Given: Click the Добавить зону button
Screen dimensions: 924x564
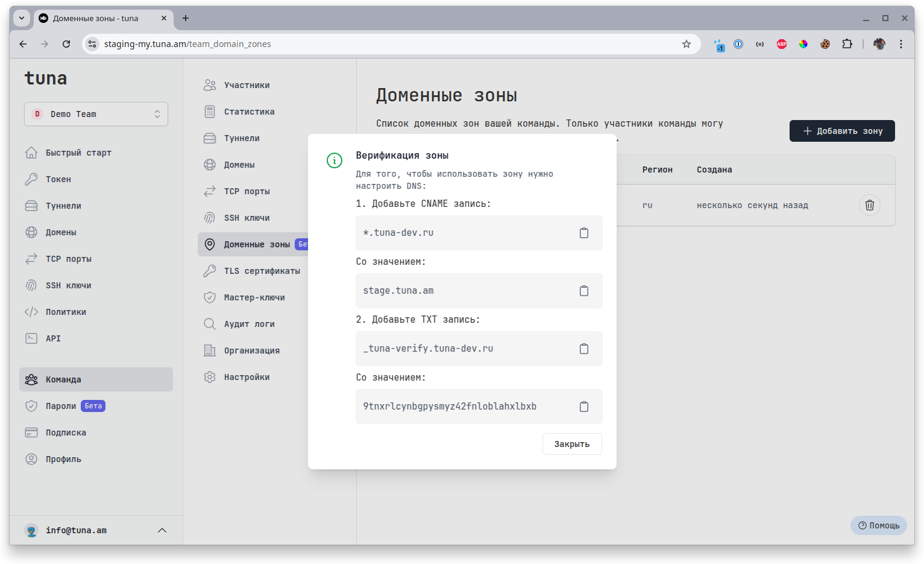Looking at the screenshot, I should point(841,130).
